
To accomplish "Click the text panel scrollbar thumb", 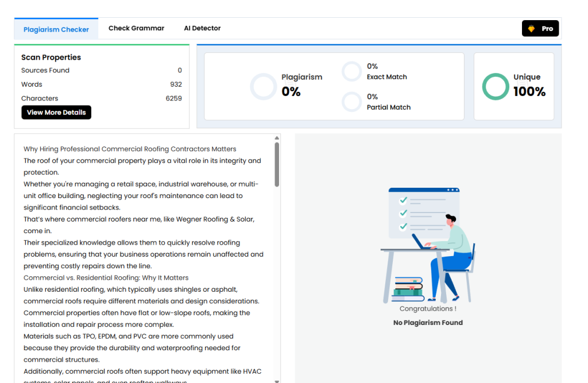I will tap(277, 164).
